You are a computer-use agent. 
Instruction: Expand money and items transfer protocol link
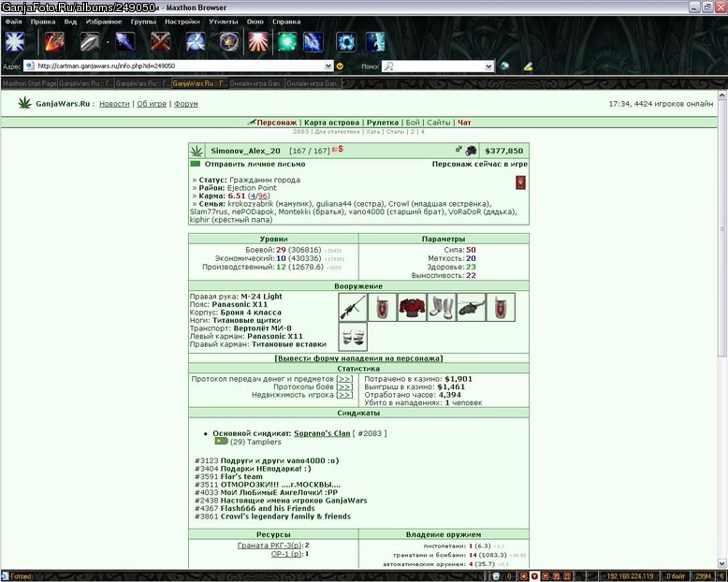point(344,379)
